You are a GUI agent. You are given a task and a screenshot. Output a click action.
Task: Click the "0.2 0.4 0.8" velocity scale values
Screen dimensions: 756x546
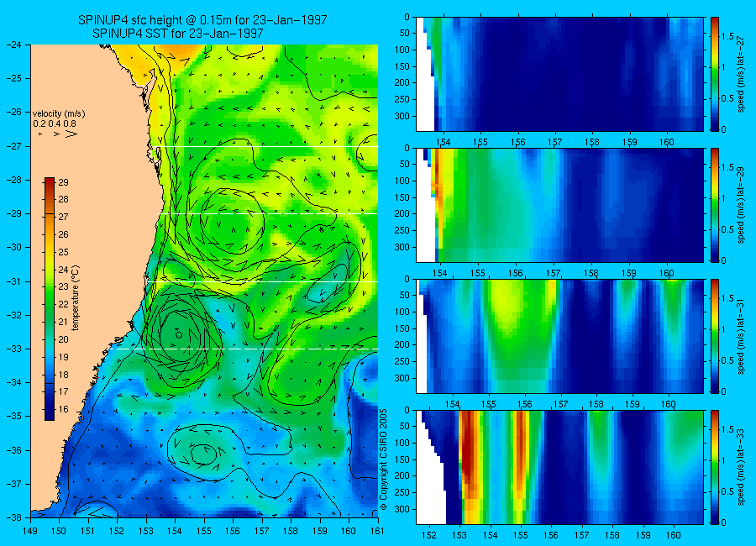[x=55, y=124]
